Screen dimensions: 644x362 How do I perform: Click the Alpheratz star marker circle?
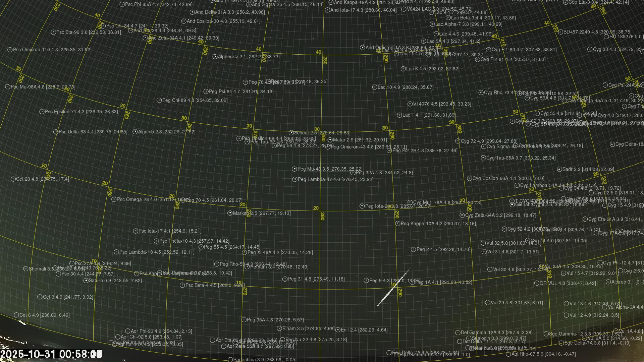pyautogui.click(x=215, y=57)
